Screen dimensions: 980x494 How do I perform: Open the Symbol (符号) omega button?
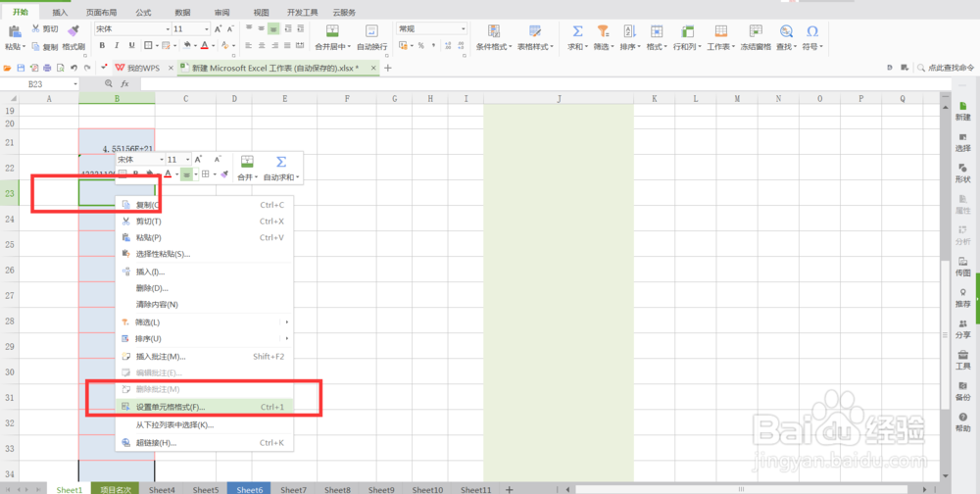[812, 37]
